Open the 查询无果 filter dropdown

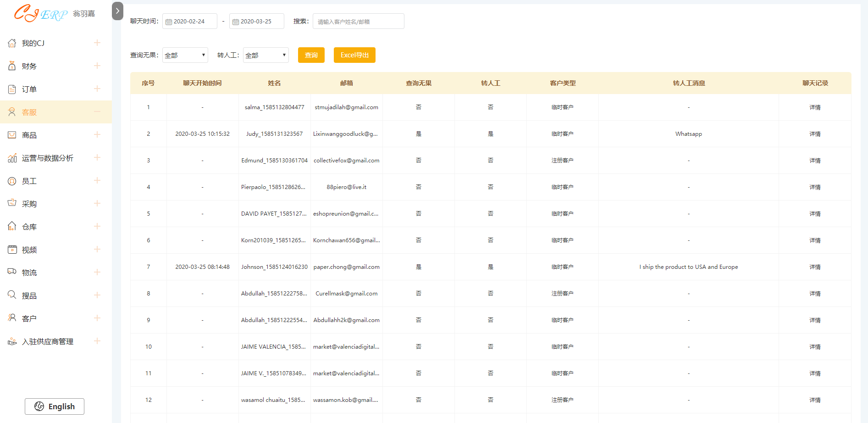pos(185,55)
